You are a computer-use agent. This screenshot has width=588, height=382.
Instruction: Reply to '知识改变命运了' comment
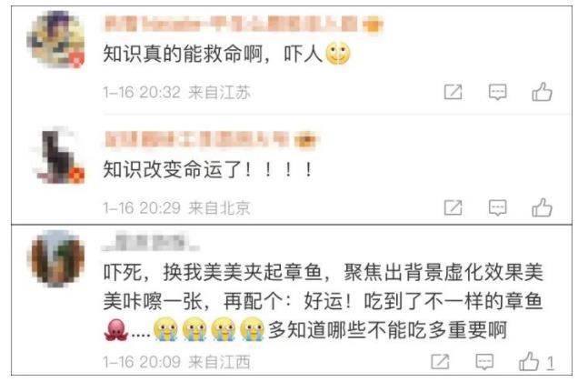[x=498, y=207]
